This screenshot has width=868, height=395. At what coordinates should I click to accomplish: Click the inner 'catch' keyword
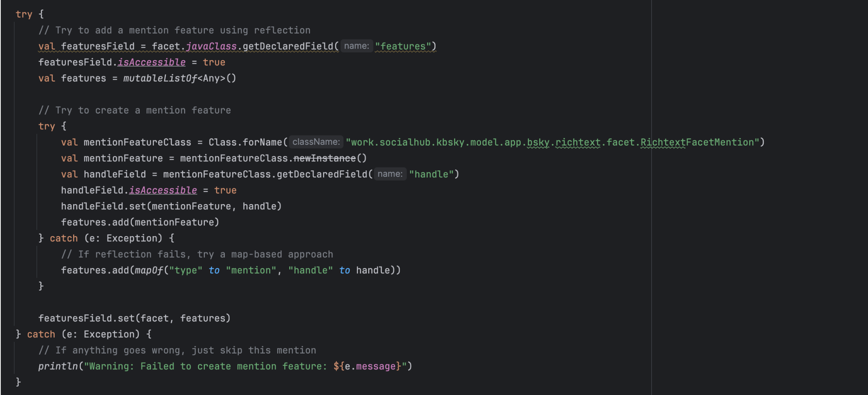click(64, 238)
